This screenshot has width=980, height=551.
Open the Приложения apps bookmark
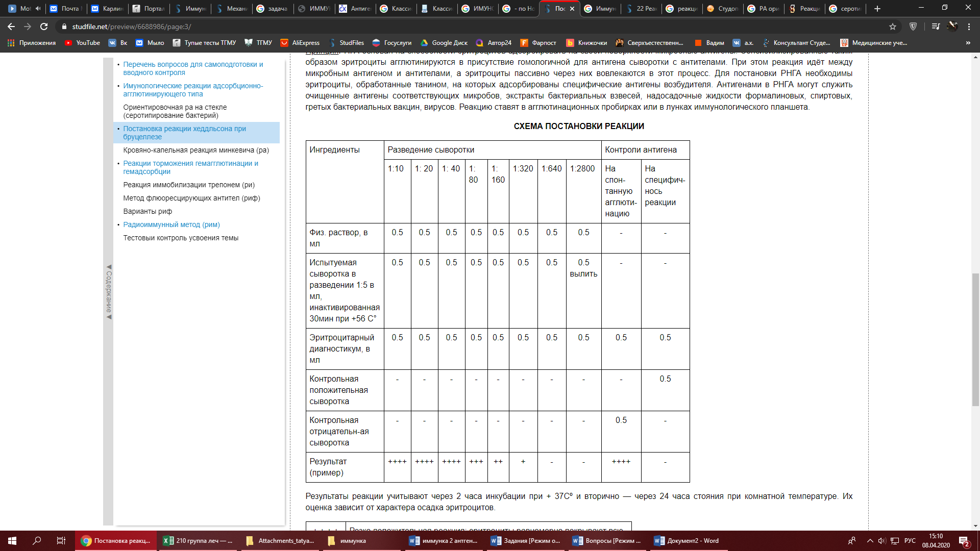tap(32, 43)
